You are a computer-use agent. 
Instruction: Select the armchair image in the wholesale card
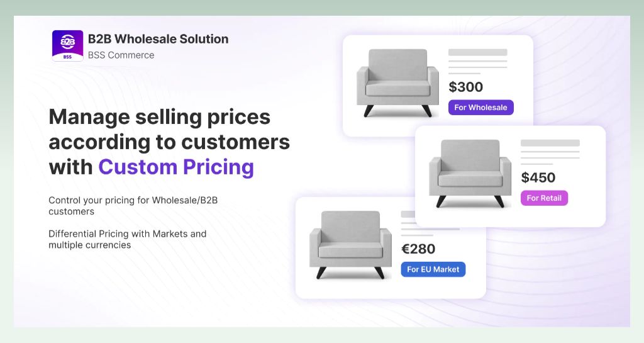(x=397, y=83)
